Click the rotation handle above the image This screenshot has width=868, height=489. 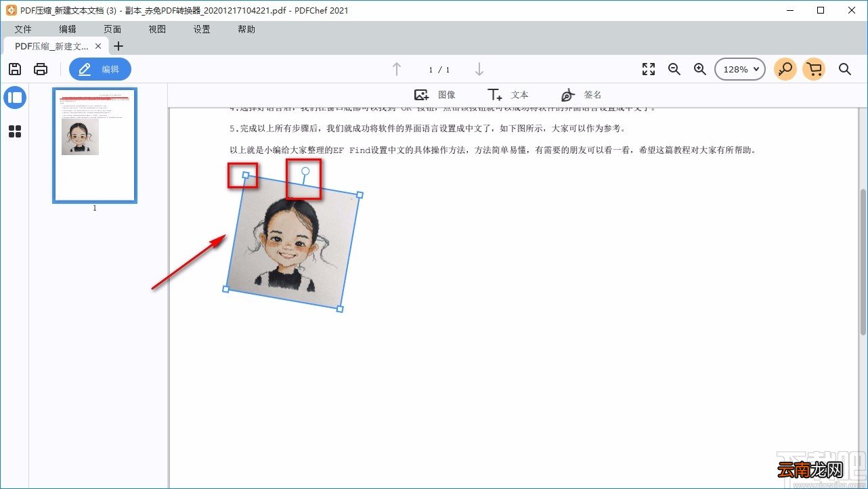point(305,172)
